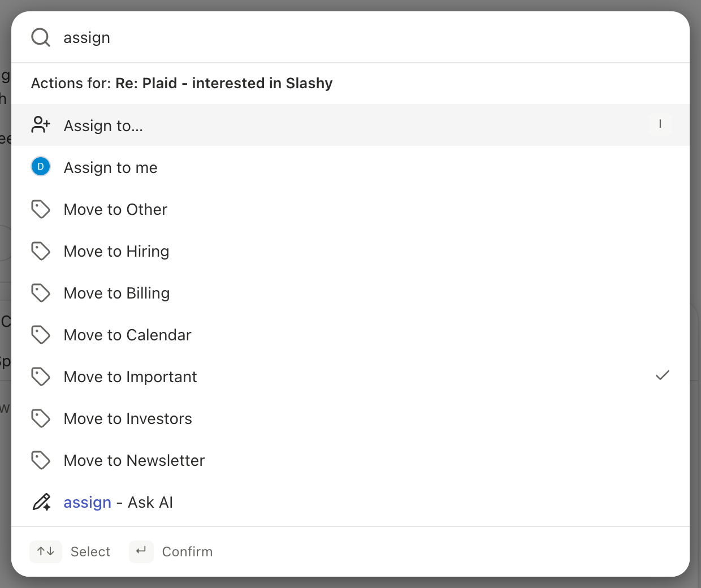Choose 'assign - Ask AI' option

pos(350,501)
